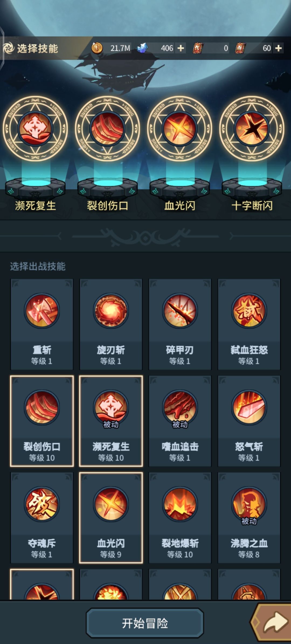Screen dimensions: 291x644
Task: Tap the 血光闪 equipped slot circle
Action: 180,129
